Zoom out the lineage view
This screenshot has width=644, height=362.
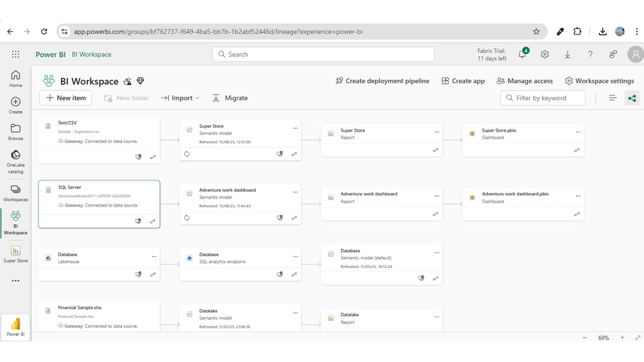click(x=585, y=338)
